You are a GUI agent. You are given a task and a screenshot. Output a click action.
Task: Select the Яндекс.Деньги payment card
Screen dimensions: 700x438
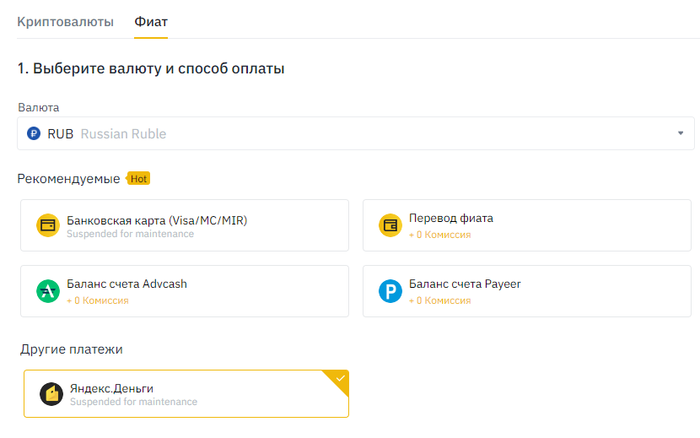[x=186, y=394]
